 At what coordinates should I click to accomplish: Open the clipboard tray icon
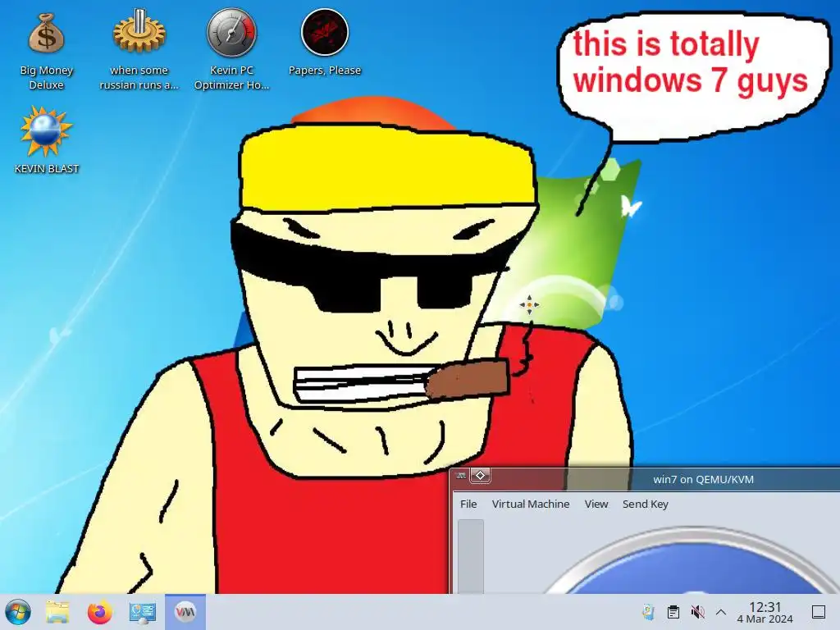pyautogui.click(x=673, y=612)
